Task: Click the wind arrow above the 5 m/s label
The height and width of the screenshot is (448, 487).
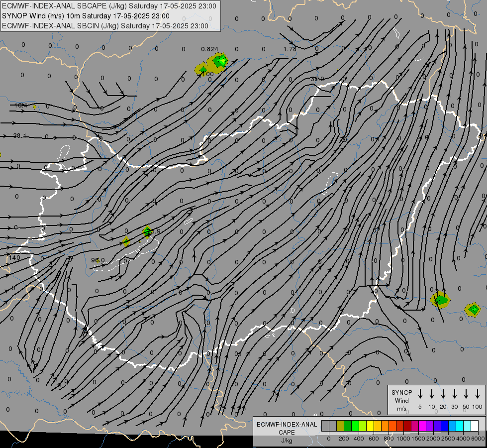Action: pyautogui.click(x=420, y=393)
